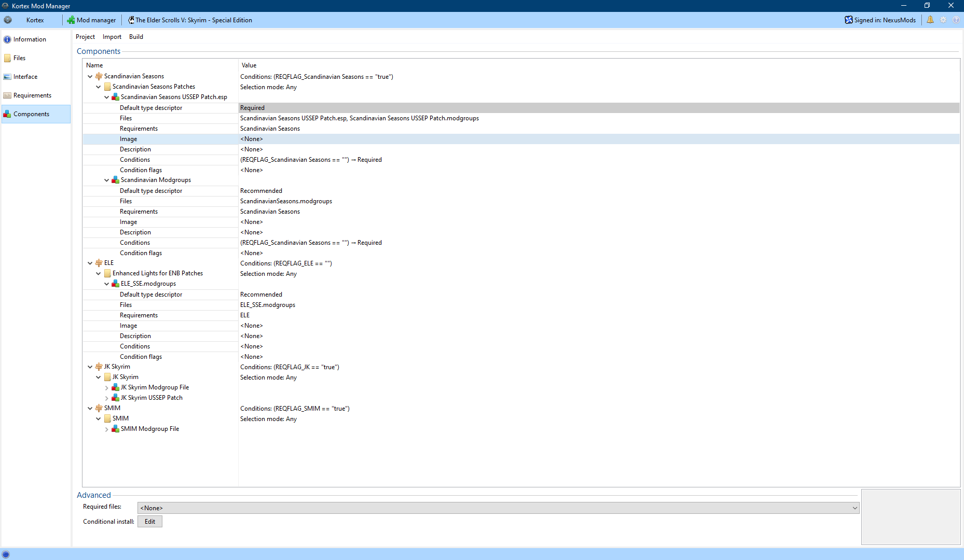This screenshot has width=964, height=560.
Task: Click the Files folder sidebar icon
Action: point(7,58)
